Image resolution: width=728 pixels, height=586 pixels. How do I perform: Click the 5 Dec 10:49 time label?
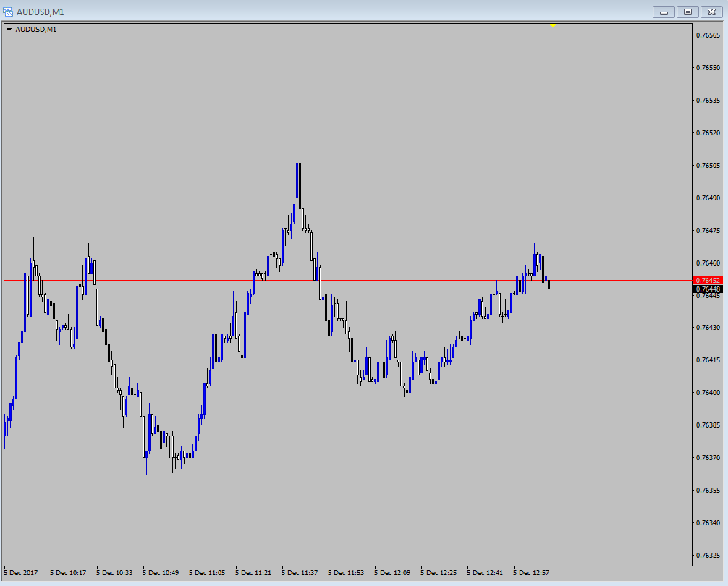point(161,573)
